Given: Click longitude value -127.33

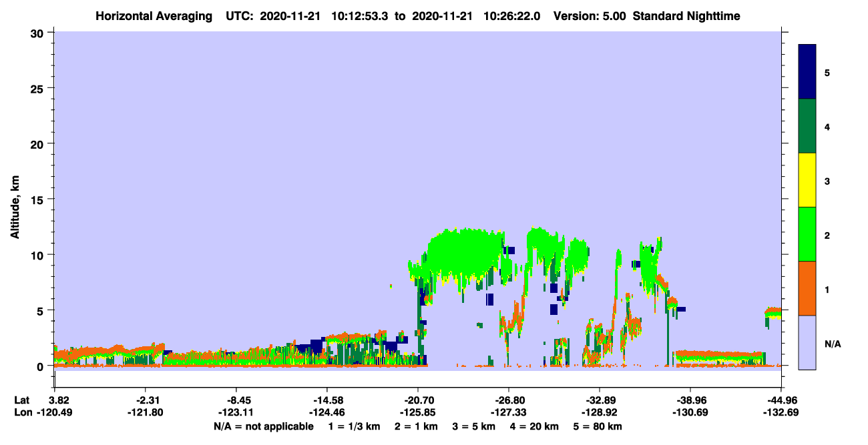Looking at the screenshot, I should [509, 412].
